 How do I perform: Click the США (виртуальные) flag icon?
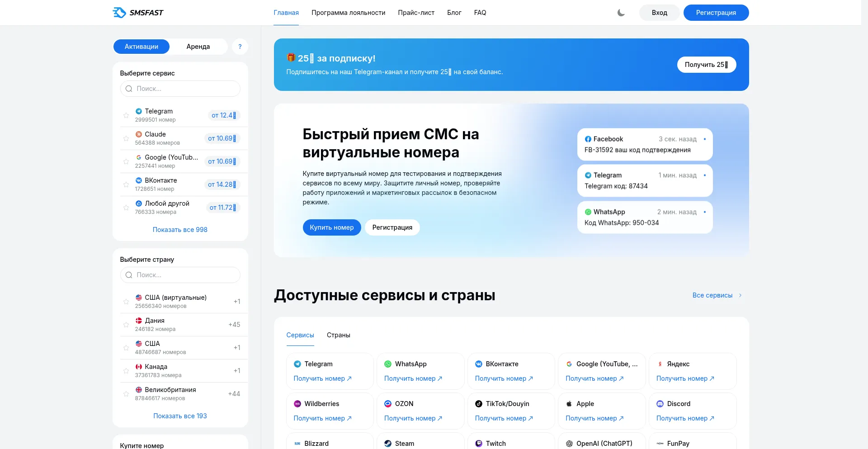[139, 298]
